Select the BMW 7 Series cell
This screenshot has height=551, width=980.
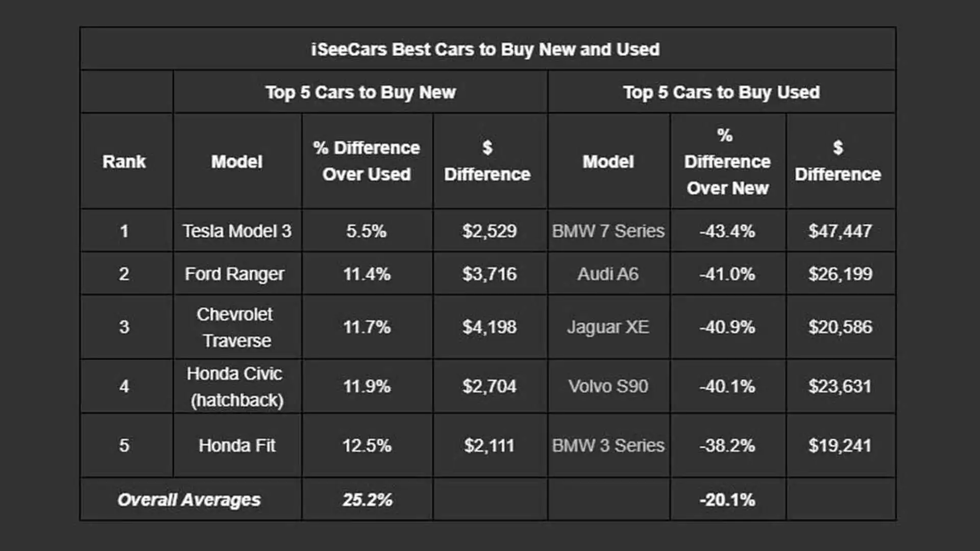[x=608, y=231]
